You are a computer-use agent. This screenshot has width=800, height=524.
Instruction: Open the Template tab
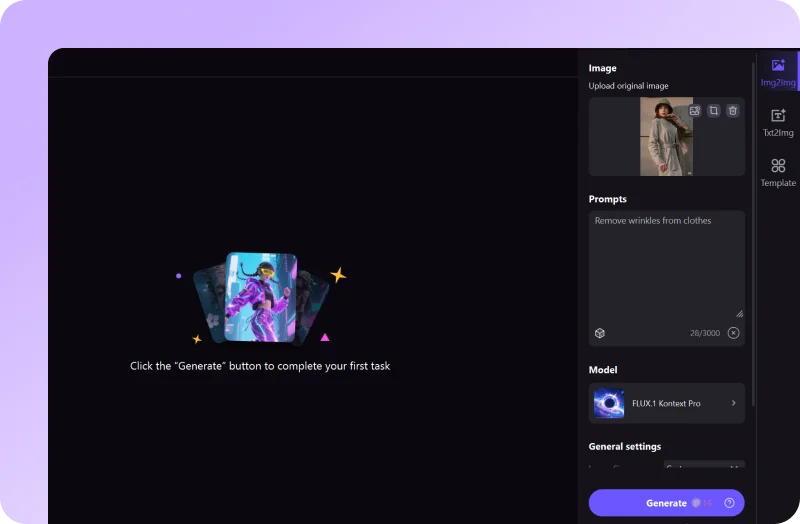click(778, 173)
